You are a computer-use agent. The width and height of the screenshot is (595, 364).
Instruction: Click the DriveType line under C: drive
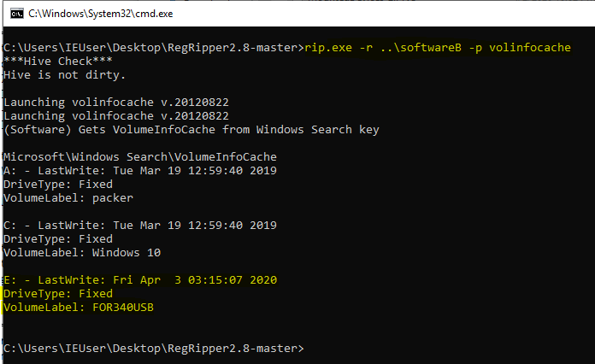56,239
